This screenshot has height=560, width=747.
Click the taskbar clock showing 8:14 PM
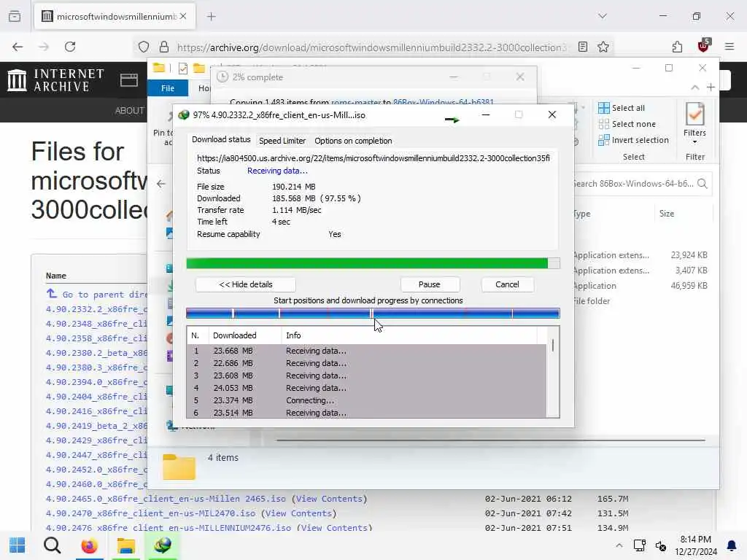tap(696, 545)
